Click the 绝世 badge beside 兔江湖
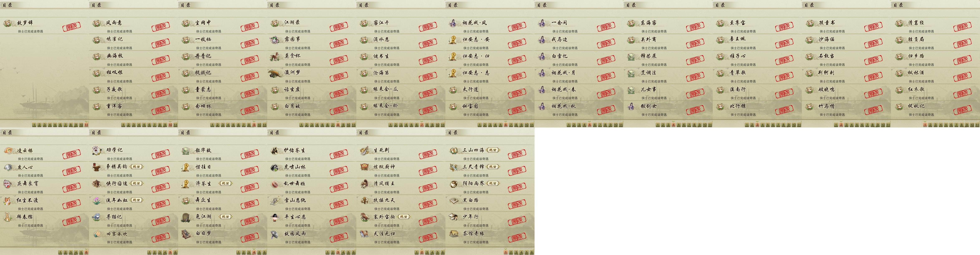This screenshot has width=980, height=255. click(x=225, y=217)
